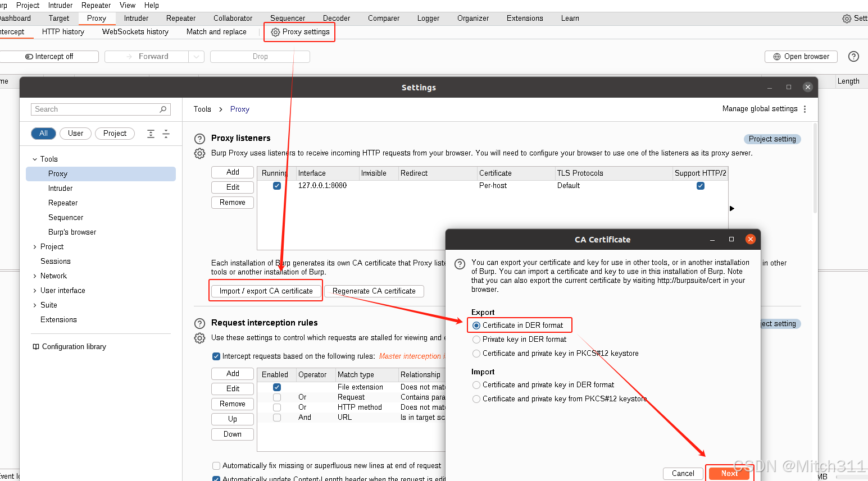Toggle Support HTTP/2 checkbox for the listener
Screen dimensions: 868x481
tap(701, 186)
